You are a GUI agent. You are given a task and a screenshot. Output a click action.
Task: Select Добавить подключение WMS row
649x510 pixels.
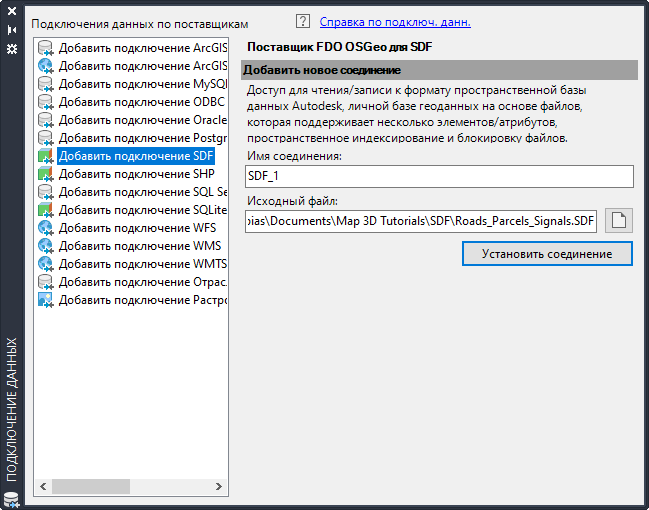click(140, 246)
